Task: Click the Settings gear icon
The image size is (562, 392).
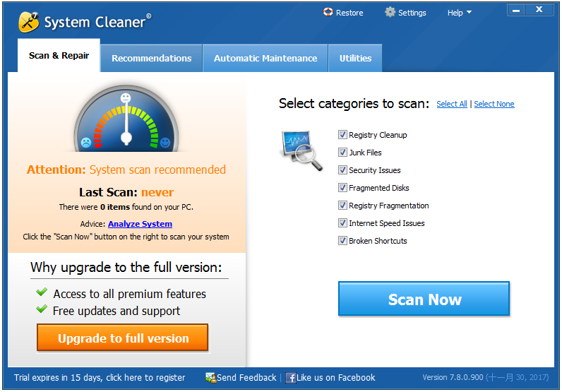Action: point(390,12)
